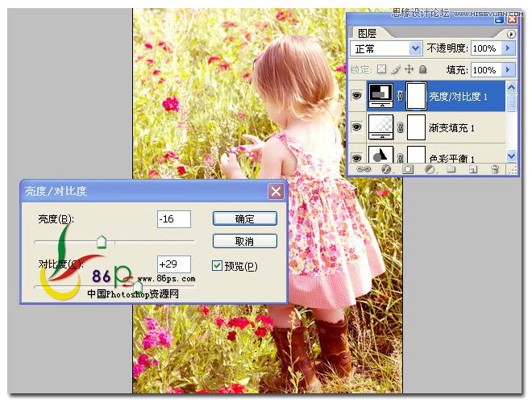532x403 pixels.
Task: Create new fill or adjustment layer icon
Action: tap(430, 169)
